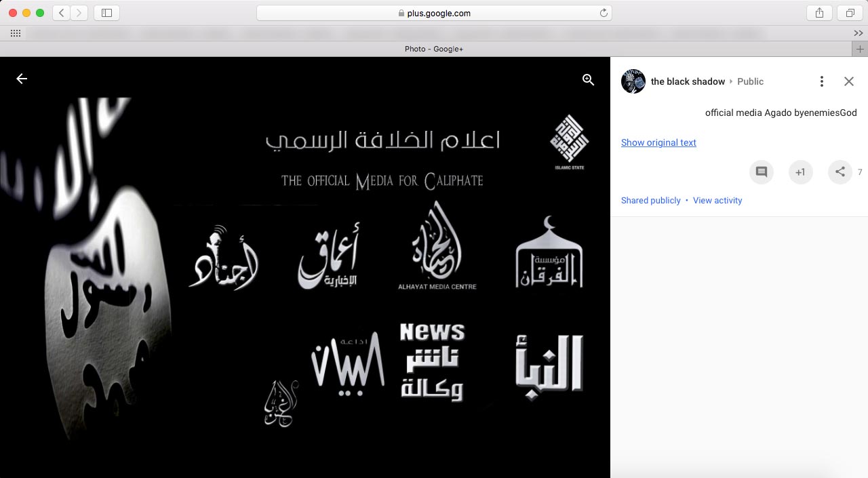The image size is (868, 478).
Task: Open the poster's profile avatar
Action: point(633,81)
